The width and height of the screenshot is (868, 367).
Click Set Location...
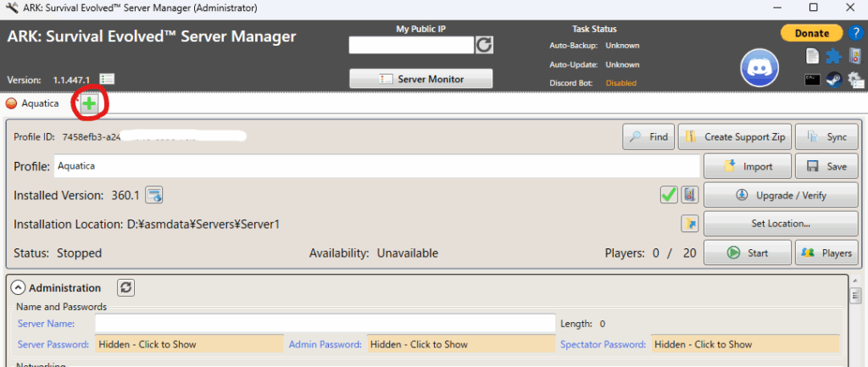781,224
